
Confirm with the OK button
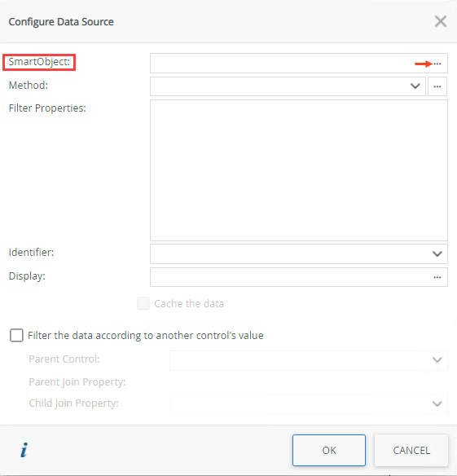click(x=329, y=450)
